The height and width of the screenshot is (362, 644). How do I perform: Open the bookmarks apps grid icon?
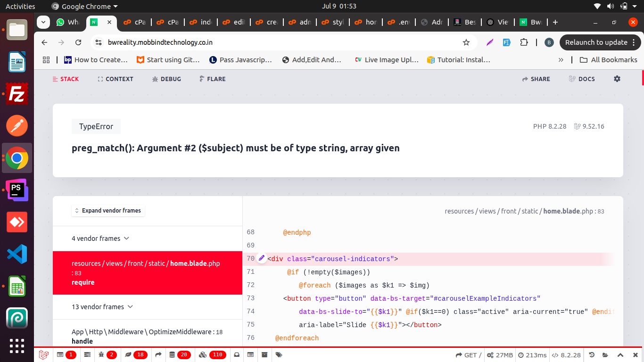(x=46, y=60)
